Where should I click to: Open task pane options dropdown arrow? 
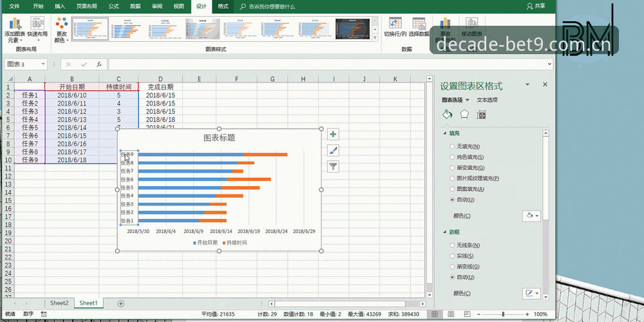527,84
